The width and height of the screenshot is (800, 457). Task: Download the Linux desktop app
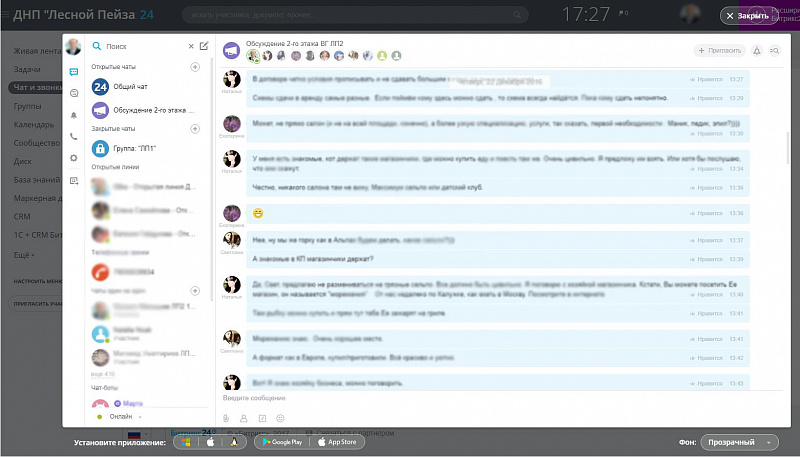click(234, 442)
